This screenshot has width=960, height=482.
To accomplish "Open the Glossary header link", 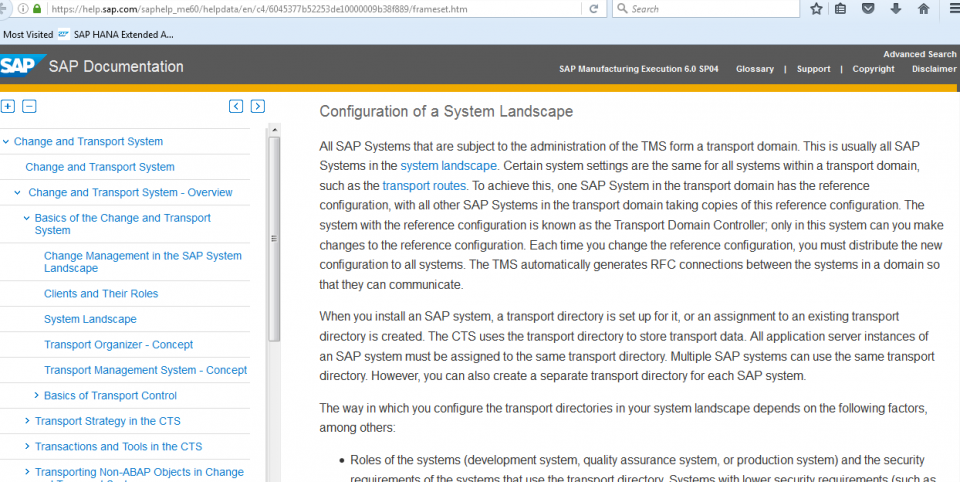I will [754, 69].
